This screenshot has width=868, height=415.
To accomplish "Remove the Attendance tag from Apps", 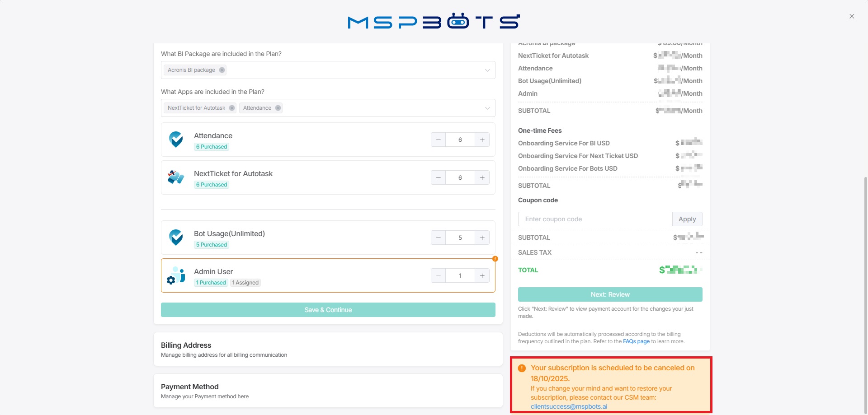I will tap(278, 108).
